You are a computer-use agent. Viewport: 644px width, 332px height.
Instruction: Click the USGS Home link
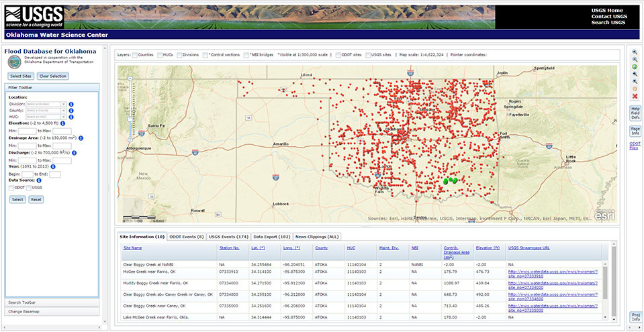[x=607, y=10]
